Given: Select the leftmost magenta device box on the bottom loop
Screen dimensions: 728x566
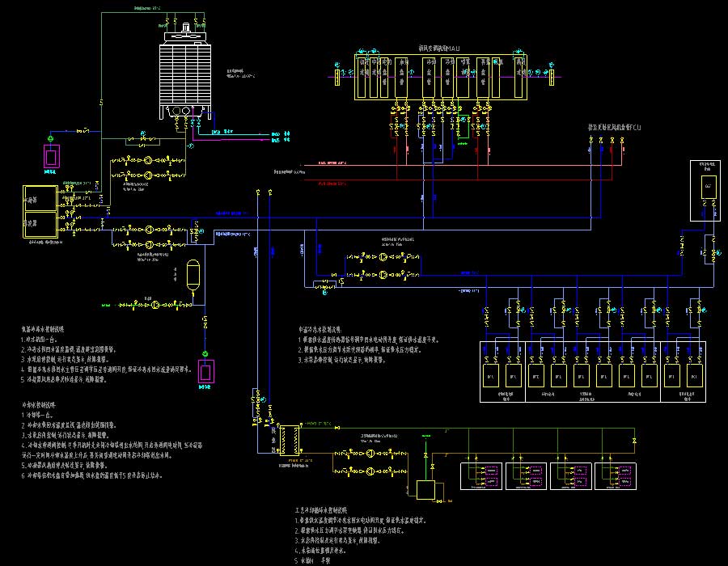Looking at the screenshot, I should tap(490, 472).
